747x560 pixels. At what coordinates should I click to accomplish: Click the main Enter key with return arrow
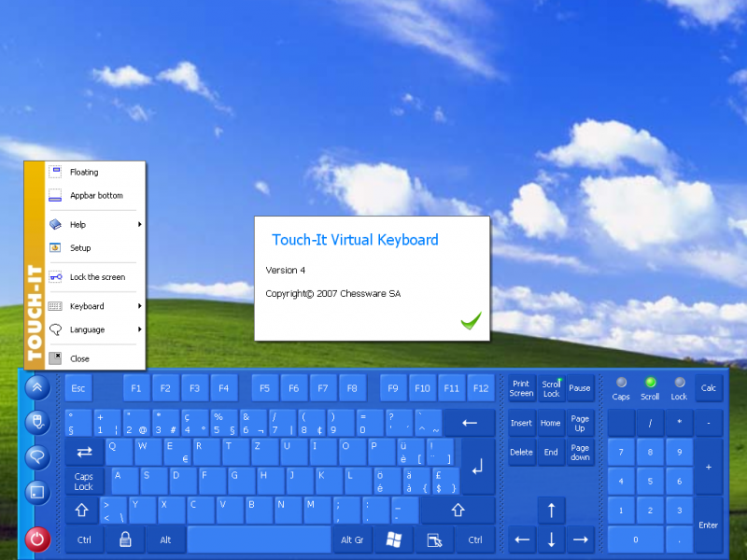click(478, 467)
